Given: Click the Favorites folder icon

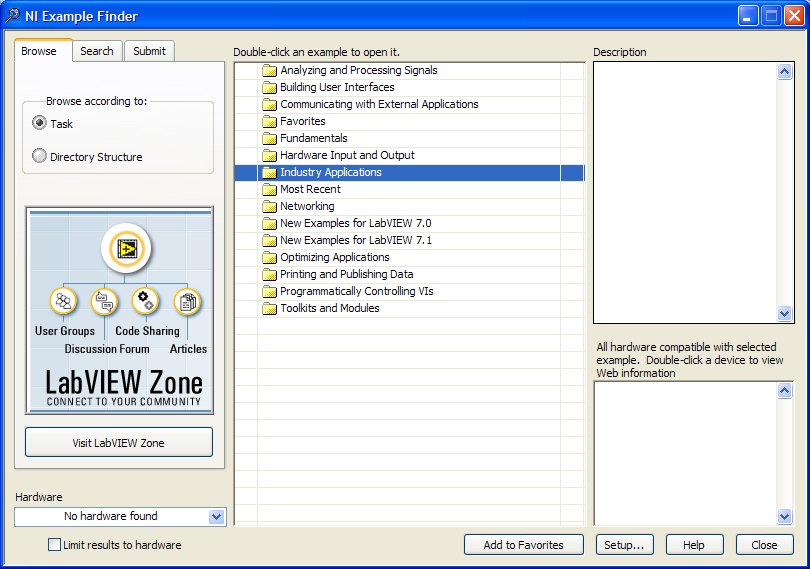Looking at the screenshot, I should [269, 121].
